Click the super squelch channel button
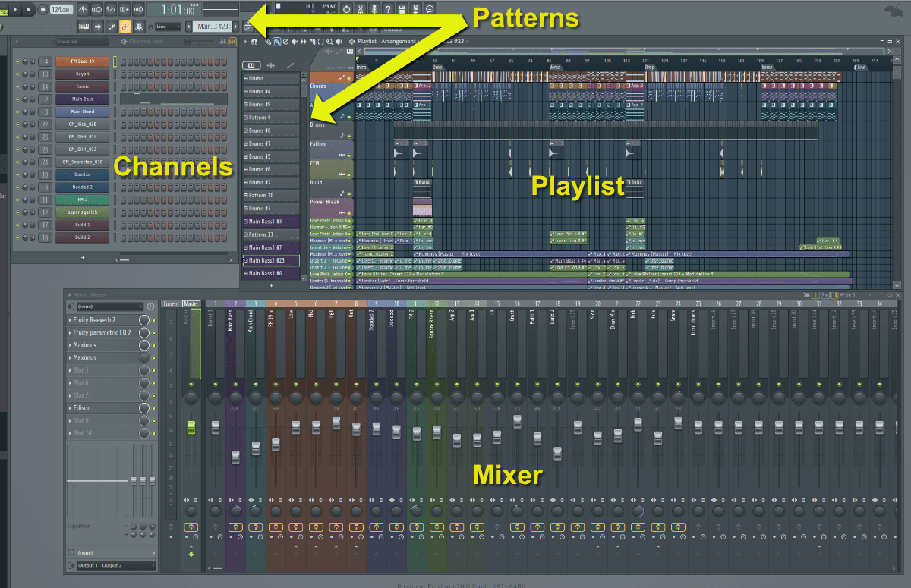 point(83,212)
